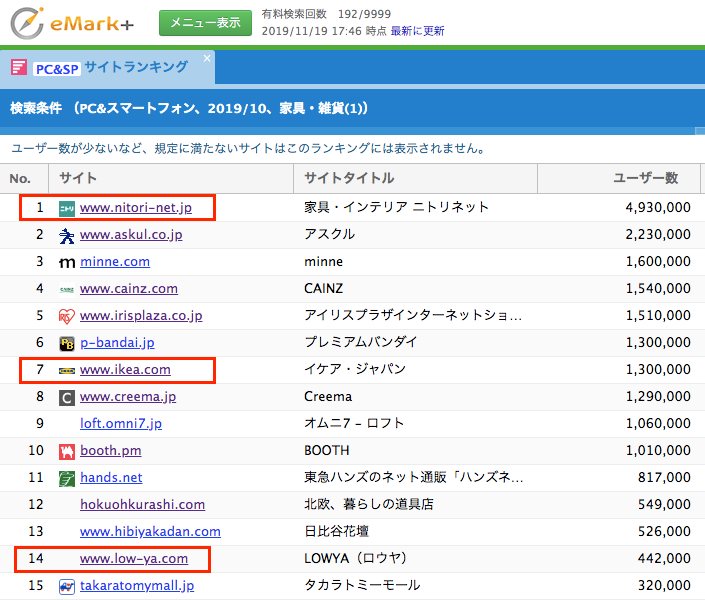Click the eMark+ compass logo
The width and height of the screenshot is (705, 600).
click(27, 23)
